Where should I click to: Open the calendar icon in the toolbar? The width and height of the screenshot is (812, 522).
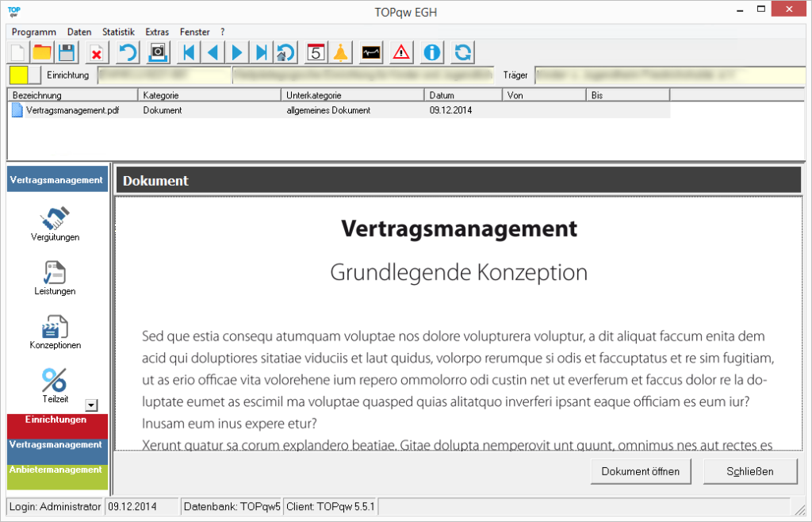click(x=316, y=53)
